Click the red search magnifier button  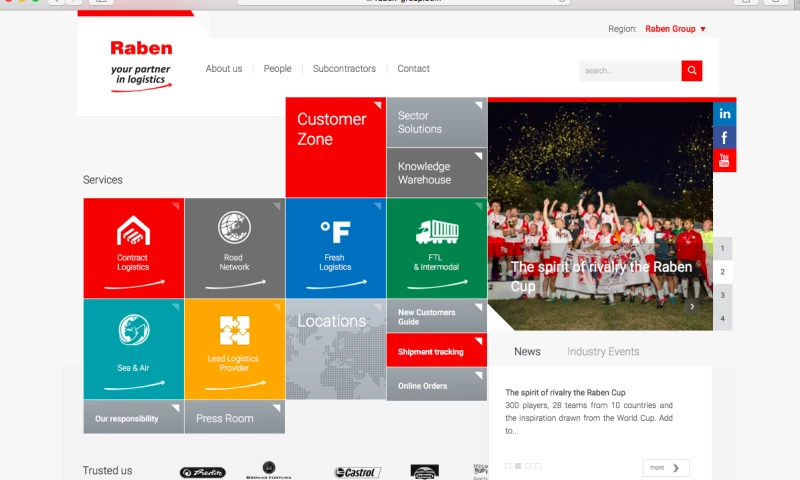pos(692,71)
